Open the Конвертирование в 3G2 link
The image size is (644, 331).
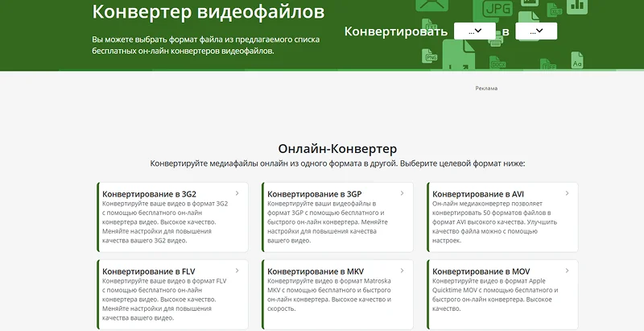pos(149,194)
